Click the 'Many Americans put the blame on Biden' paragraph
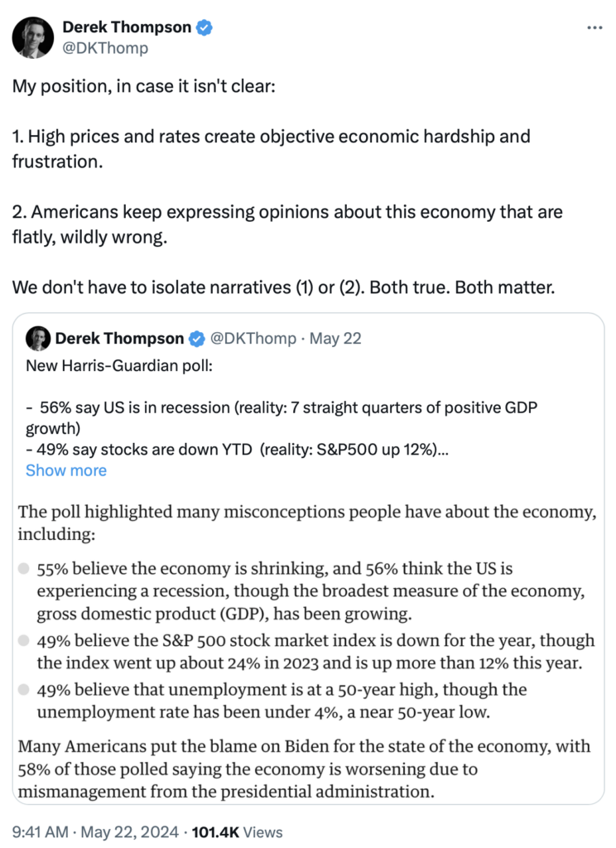 305,768
